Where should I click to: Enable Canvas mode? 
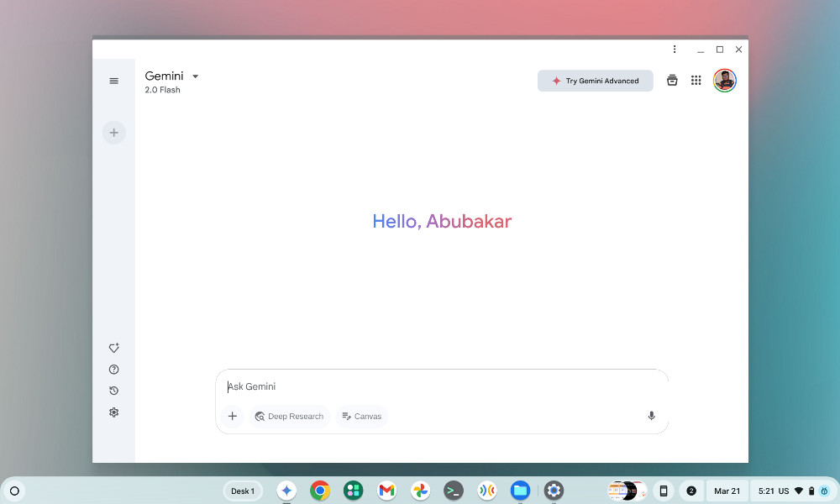click(362, 416)
